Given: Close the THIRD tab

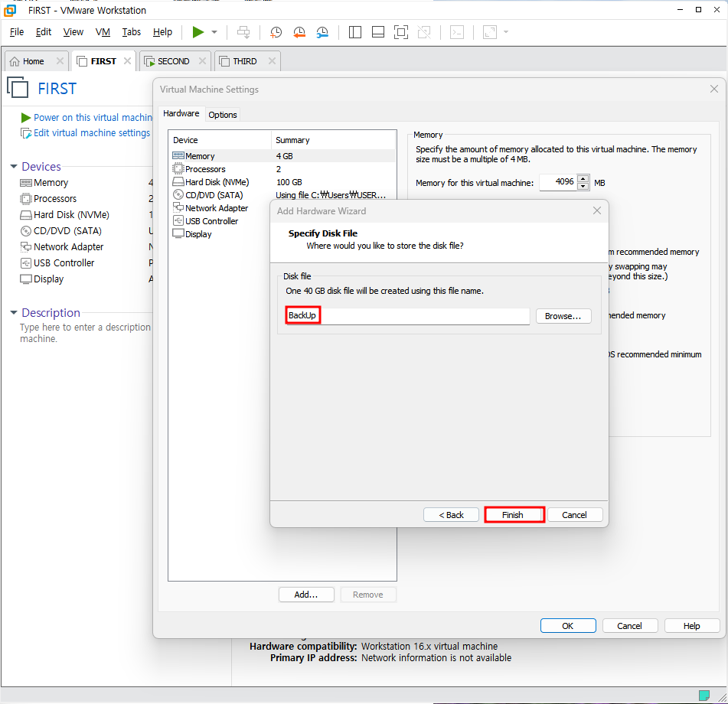Looking at the screenshot, I should click(272, 60).
